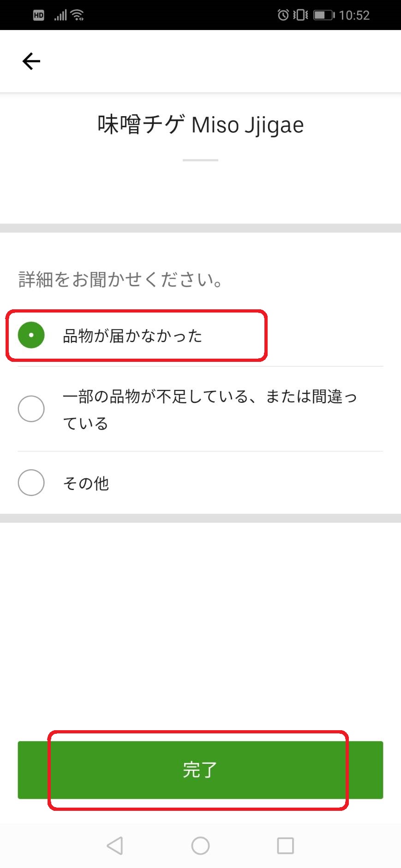
Task: Select the その他 radio button
Action: (x=31, y=483)
